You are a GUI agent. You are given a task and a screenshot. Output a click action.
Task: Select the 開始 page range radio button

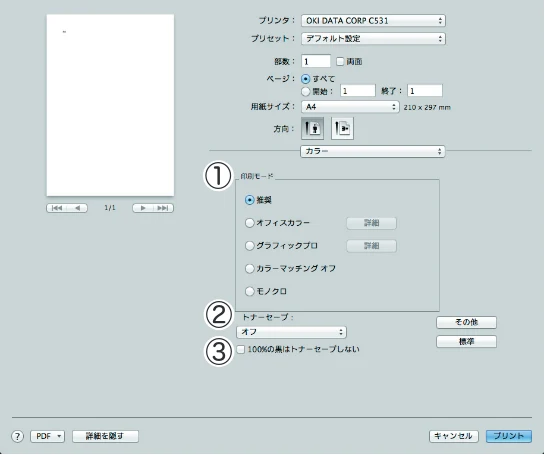(x=306, y=91)
